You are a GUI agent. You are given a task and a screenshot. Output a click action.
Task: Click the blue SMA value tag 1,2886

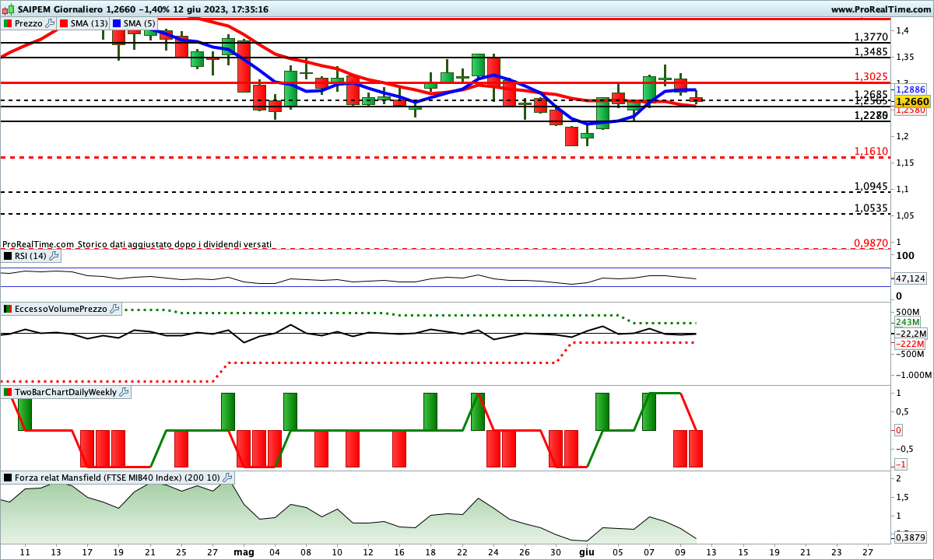click(x=909, y=89)
